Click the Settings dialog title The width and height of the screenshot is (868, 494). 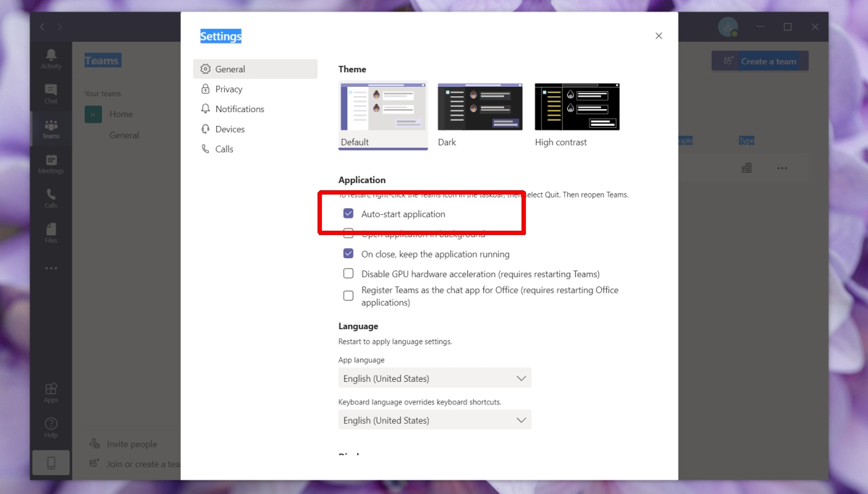[x=221, y=36]
